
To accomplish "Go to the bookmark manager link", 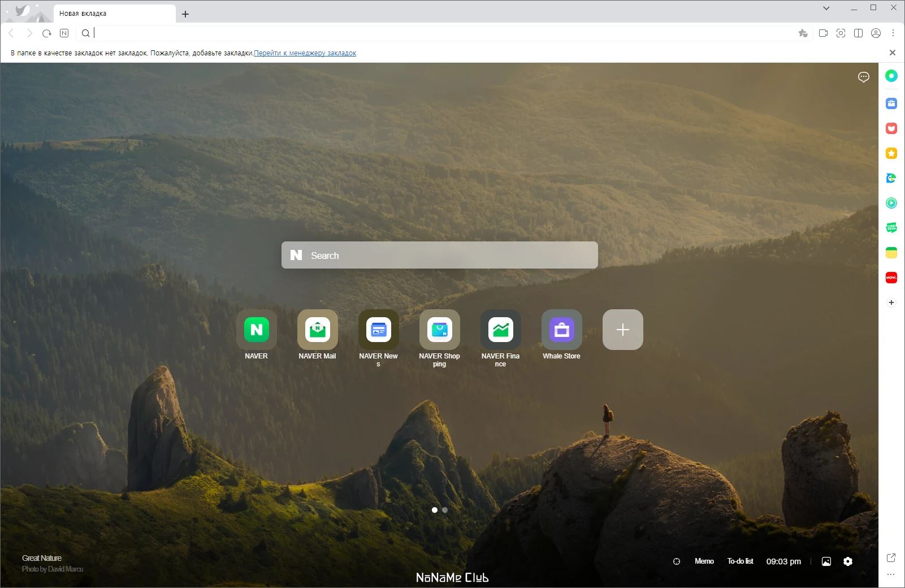I will [305, 53].
